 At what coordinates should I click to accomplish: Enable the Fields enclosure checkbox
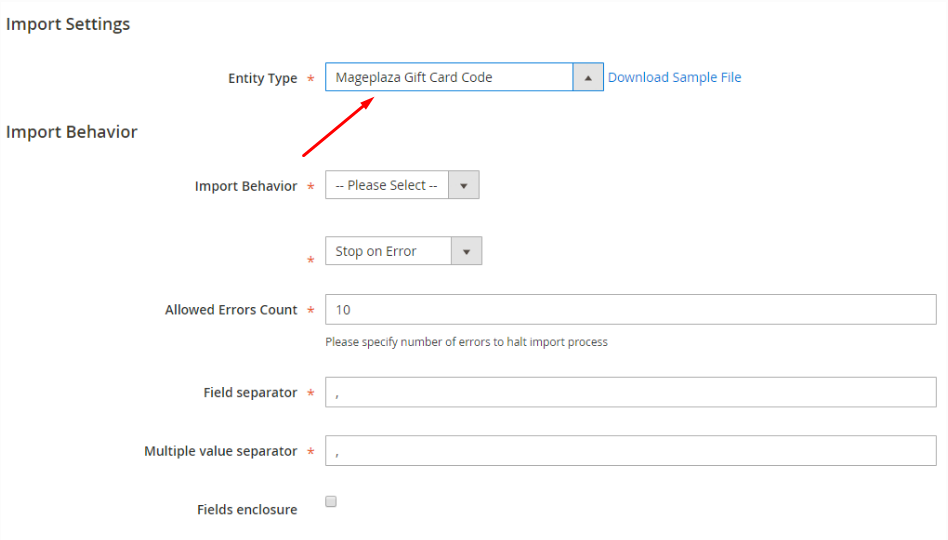pos(331,501)
